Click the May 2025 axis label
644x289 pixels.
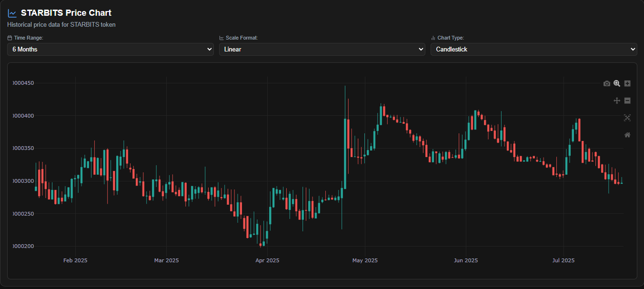(x=365, y=260)
